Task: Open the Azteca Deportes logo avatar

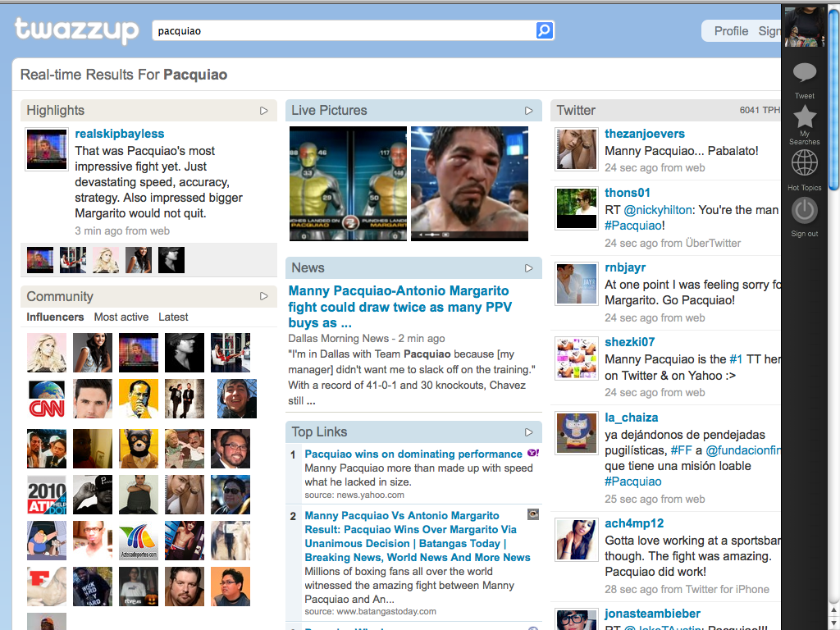Action: tap(138, 541)
